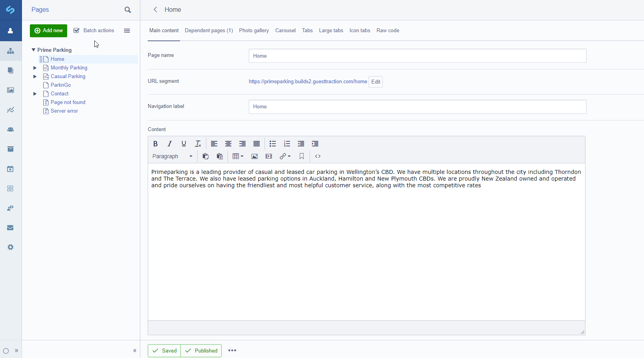Apply underline formatting in content editor
Viewport: 644px width, 358px height.
tap(184, 144)
